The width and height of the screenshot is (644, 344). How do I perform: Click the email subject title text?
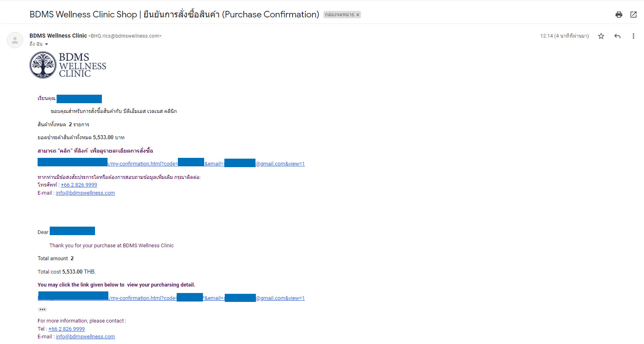(x=174, y=15)
